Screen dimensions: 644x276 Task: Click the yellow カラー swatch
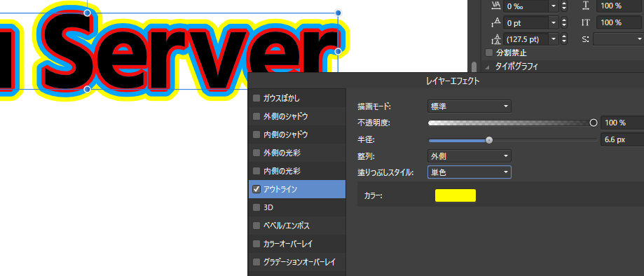tap(455, 195)
